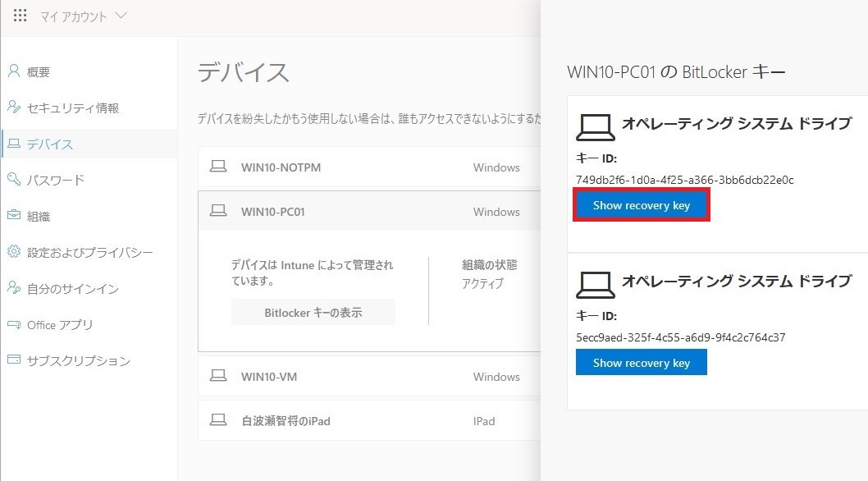Click the WIN10-PC01 の BitLocker キー heading
This screenshot has height=481, width=868.
coord(676,72)
